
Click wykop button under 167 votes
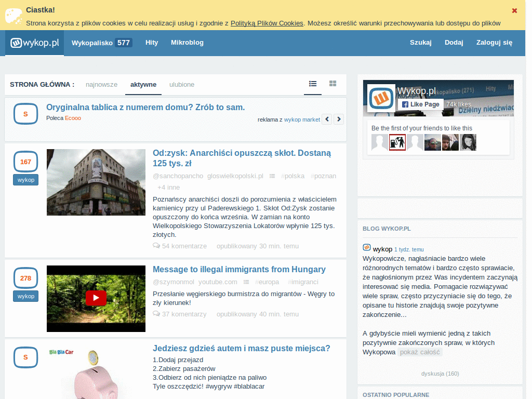click(26, 180)
